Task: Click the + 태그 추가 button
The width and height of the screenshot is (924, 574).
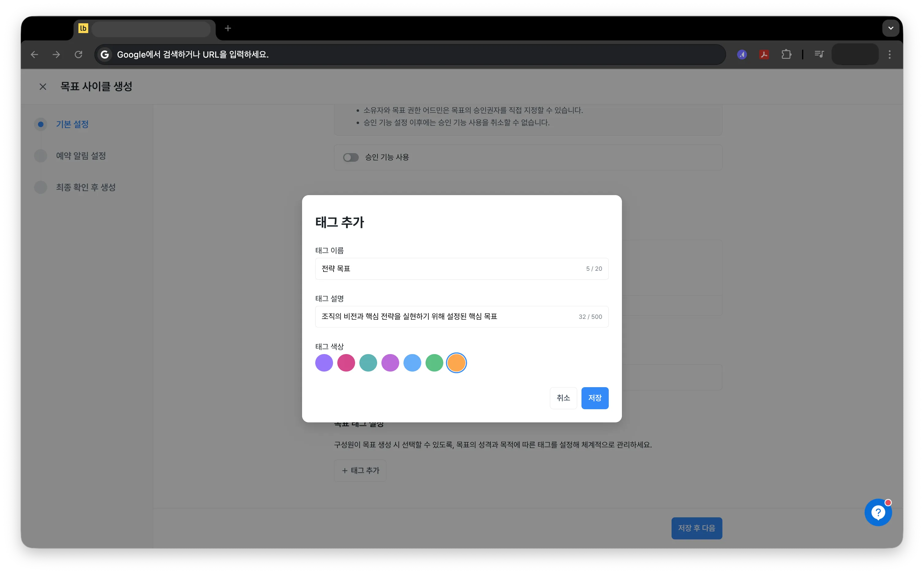Action: pyautogui.click(x=360, y=471)
